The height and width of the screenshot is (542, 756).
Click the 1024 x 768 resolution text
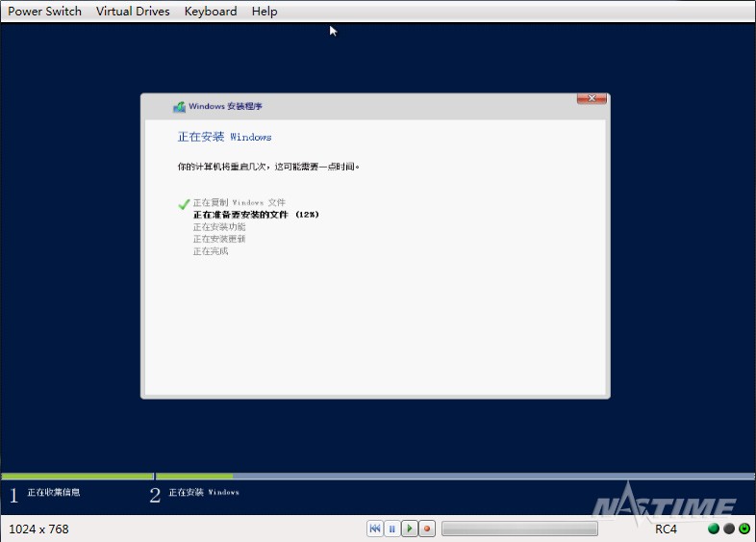tap(38, 529)
